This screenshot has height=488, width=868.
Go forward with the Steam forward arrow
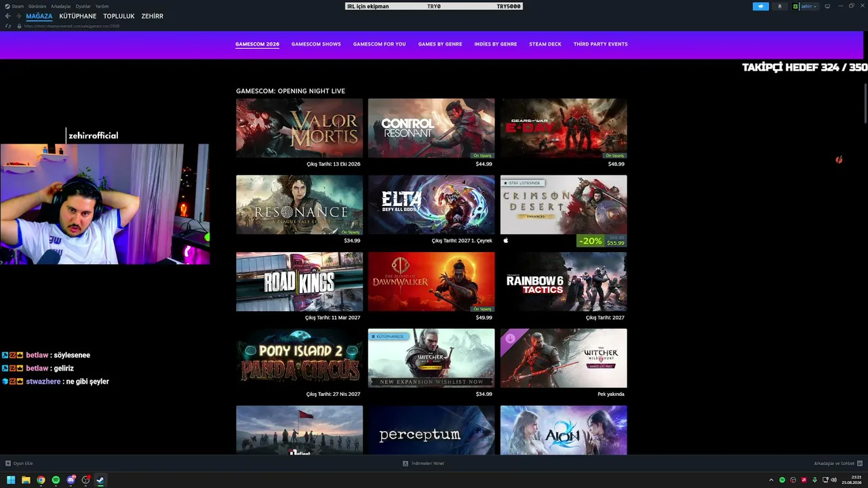[18, 16]
